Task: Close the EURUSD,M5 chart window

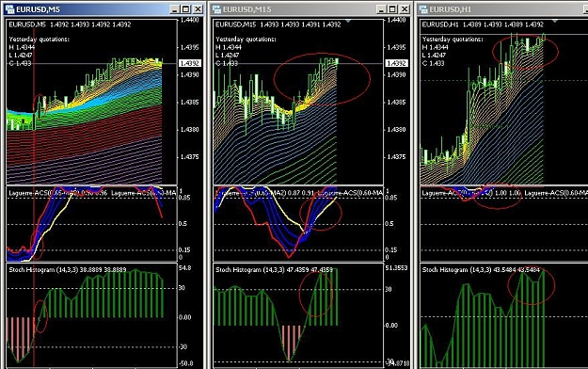Action: [198, 9]
